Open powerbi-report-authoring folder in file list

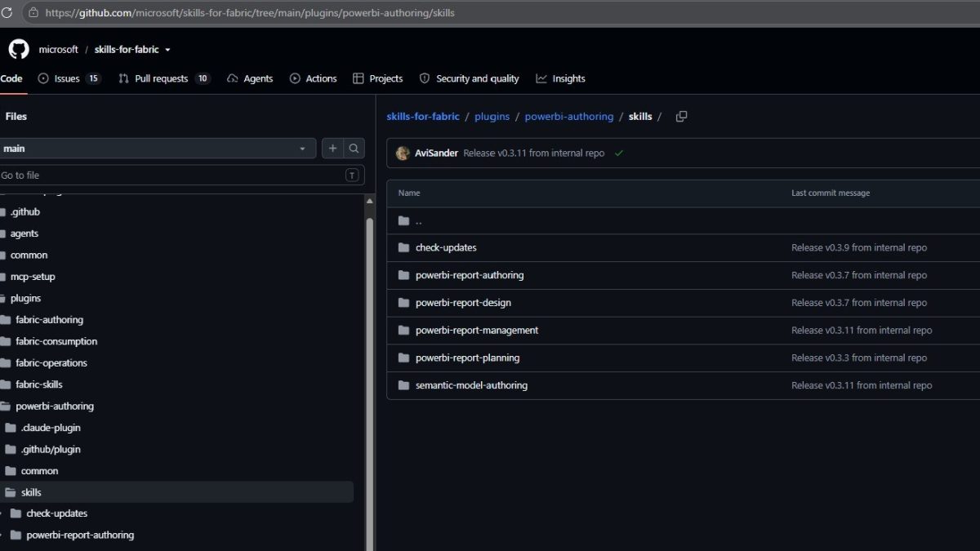coord(470,275)
